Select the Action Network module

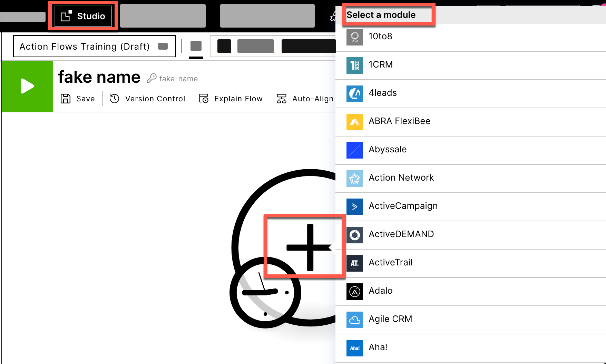tap(471, 178)
